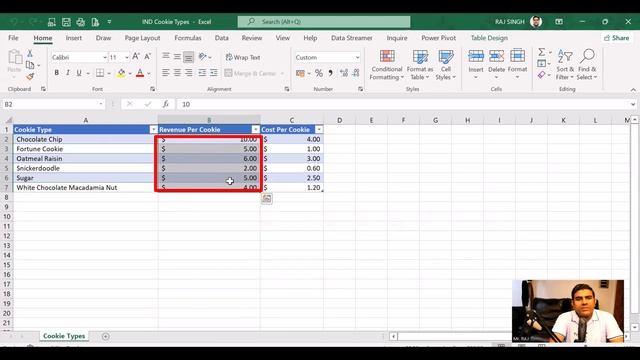640x360 pixels.
Task: Click Increase Decimal icon
Action: (x=344, y=73)
